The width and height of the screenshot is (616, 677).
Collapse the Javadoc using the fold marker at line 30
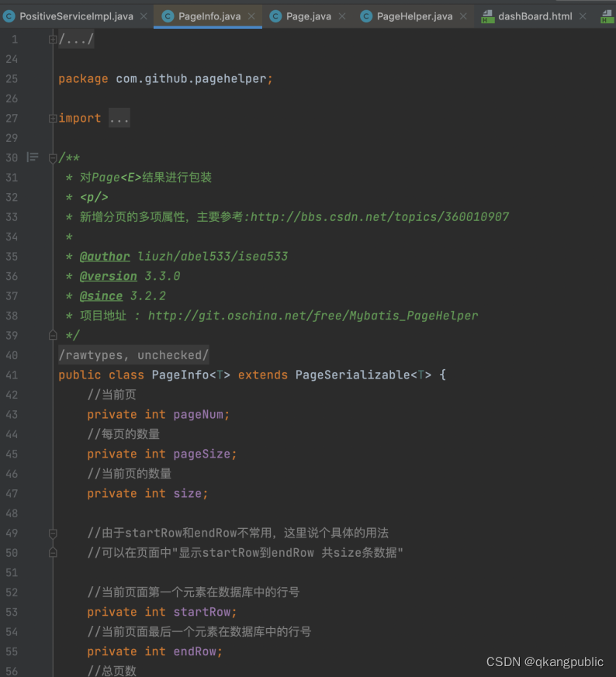pos(52,157)
